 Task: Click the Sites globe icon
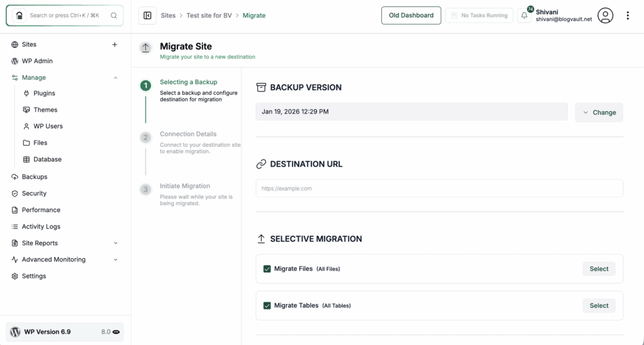[15, 45]
